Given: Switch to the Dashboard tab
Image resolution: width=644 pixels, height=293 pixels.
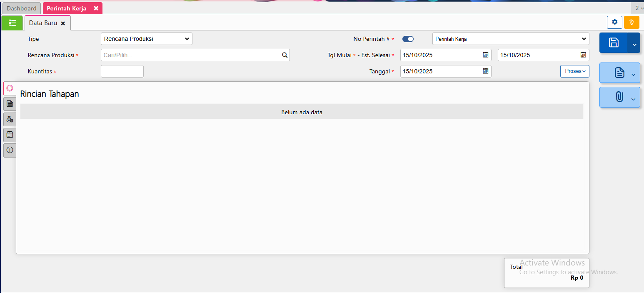Looking at the screenshot, I should pos(22,8).
